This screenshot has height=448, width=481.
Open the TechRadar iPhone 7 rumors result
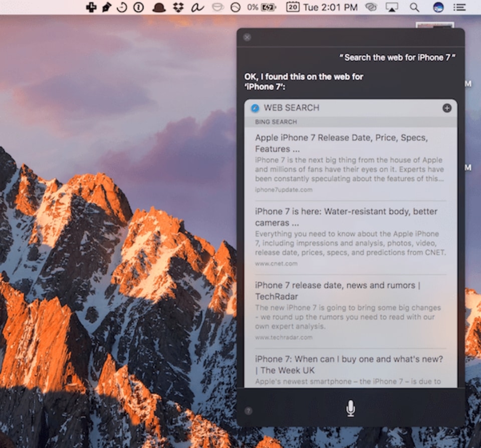337,291
